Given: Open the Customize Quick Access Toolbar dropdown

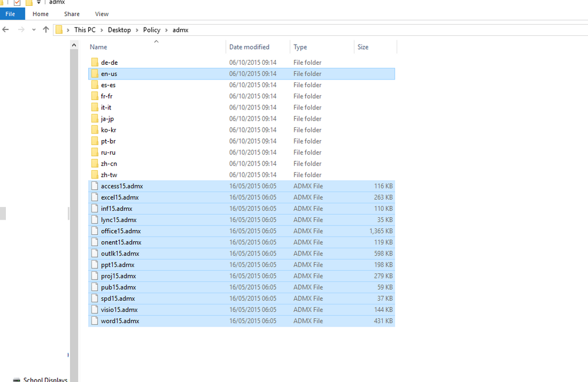Looking at the screenshot, I should tap(39, 2).
